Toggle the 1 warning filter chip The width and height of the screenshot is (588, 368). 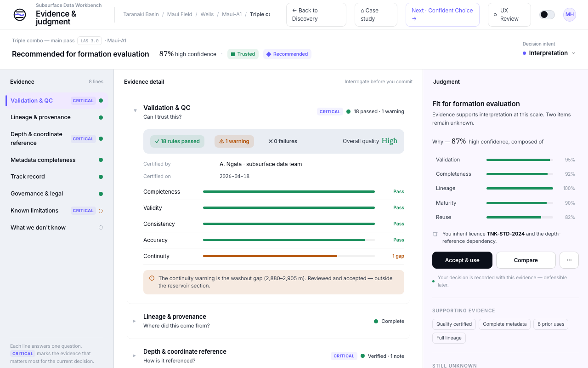234,141
